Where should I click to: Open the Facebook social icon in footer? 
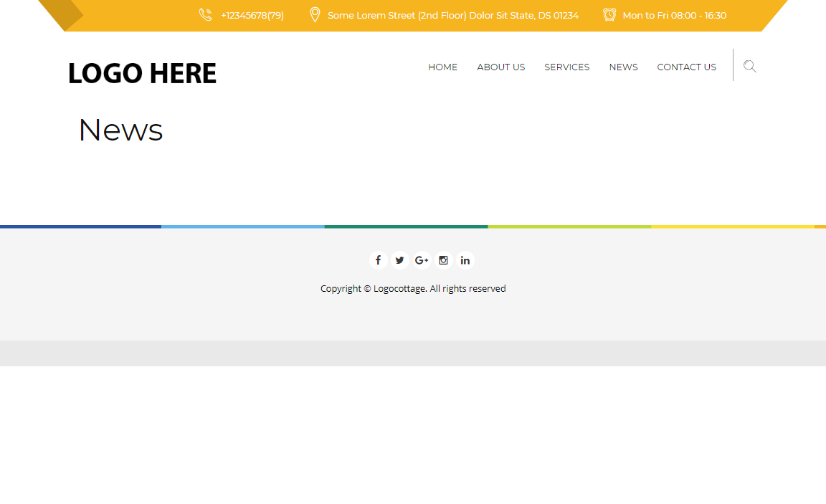[378, 260]
